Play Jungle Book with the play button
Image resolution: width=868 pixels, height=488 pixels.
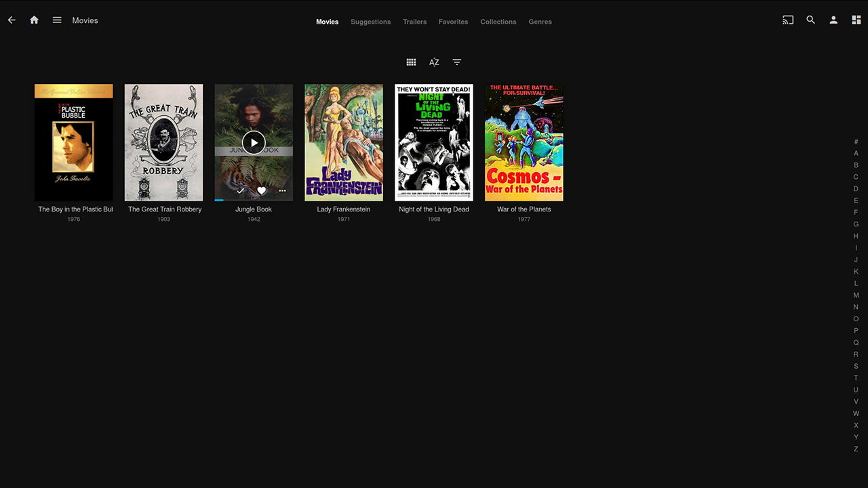tap(254, 143)
